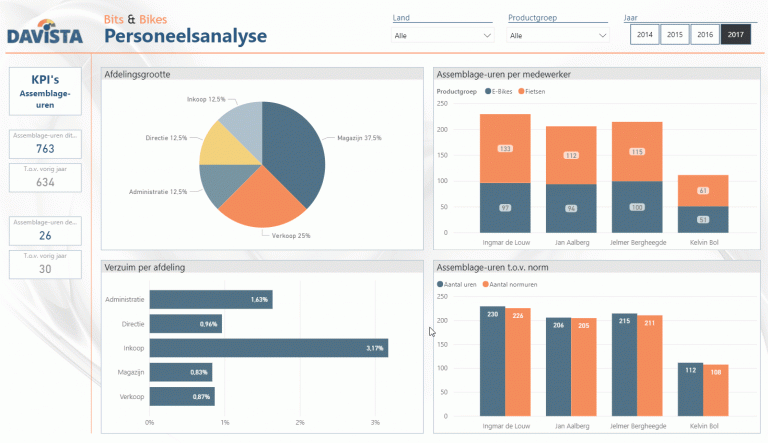The width and height of the screenshot is (768, 443).
Task: Select year 2015 in Jaar slicer
Action: coord(675,35)
